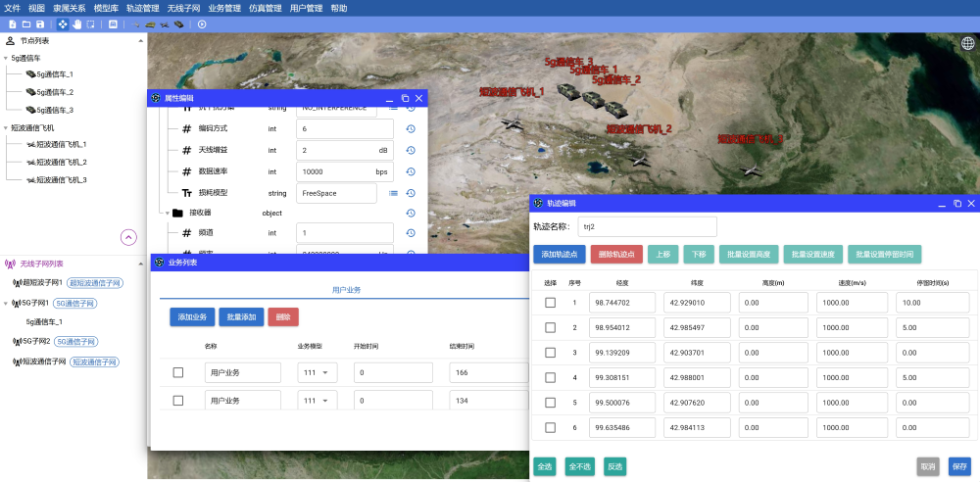Click the save disk icon in toolbar
This screenshot has width=980, height=482.
[x=40, y=24]
